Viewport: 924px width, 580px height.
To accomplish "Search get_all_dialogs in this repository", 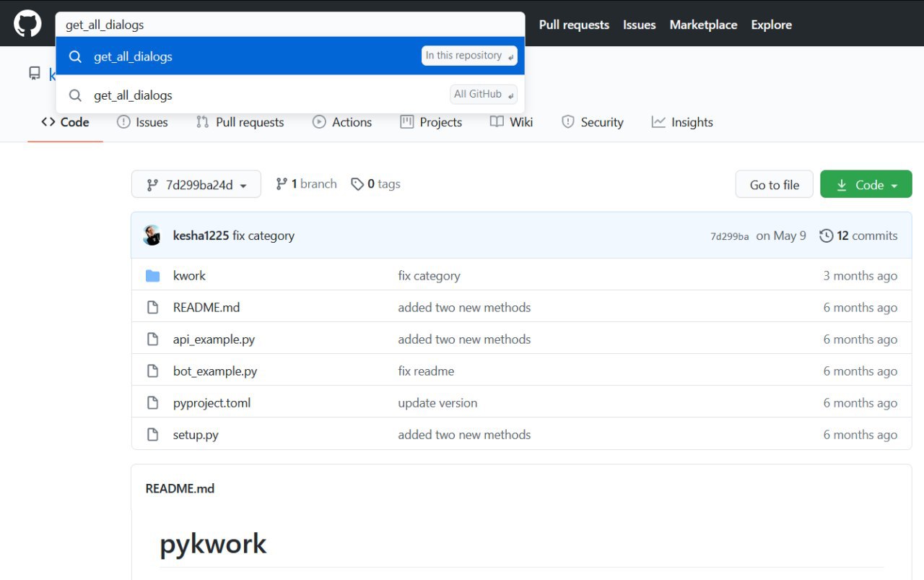I will click(290, 56).
